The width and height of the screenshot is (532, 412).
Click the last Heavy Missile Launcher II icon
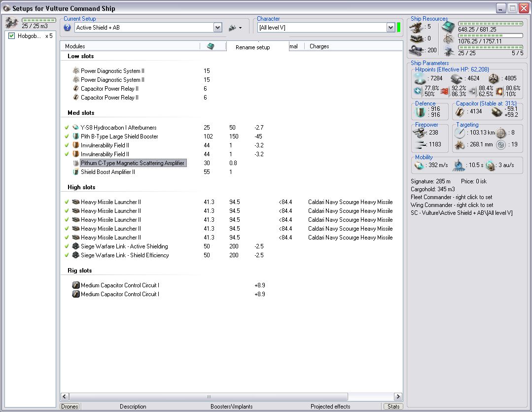click(76, 238)
